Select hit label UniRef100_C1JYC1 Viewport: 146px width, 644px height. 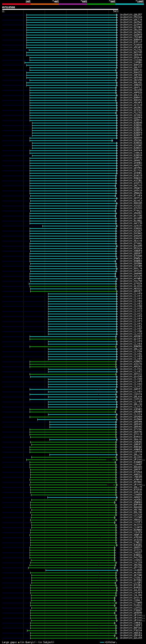(131, 313)
